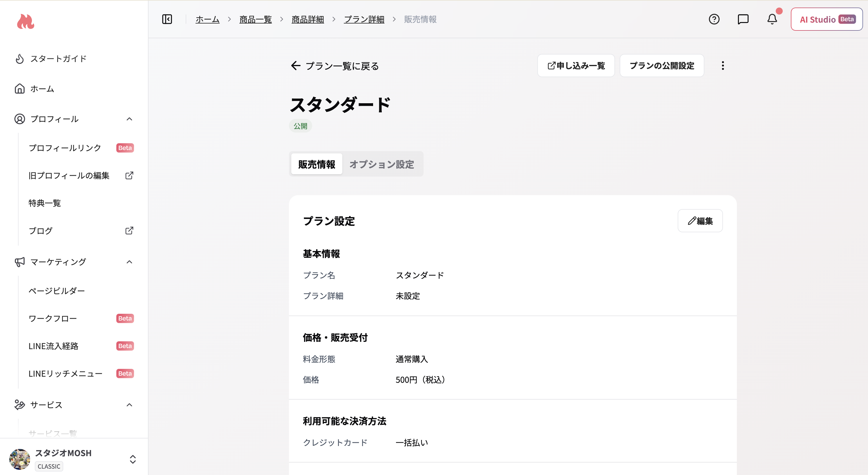Click the external link icon beside ブログ

click(129, 231)
